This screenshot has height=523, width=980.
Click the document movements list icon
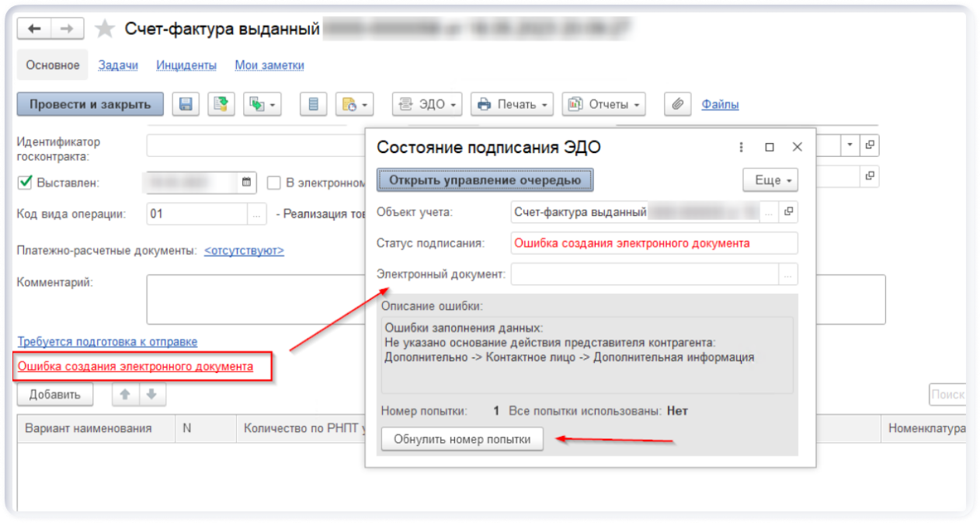tap(313, 104)
